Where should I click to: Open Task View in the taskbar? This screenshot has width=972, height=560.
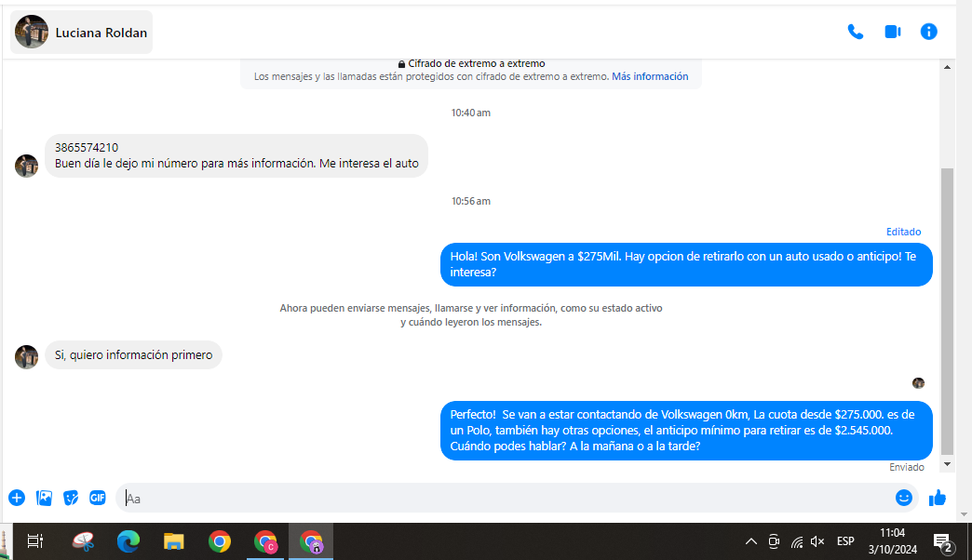[35, 541]
